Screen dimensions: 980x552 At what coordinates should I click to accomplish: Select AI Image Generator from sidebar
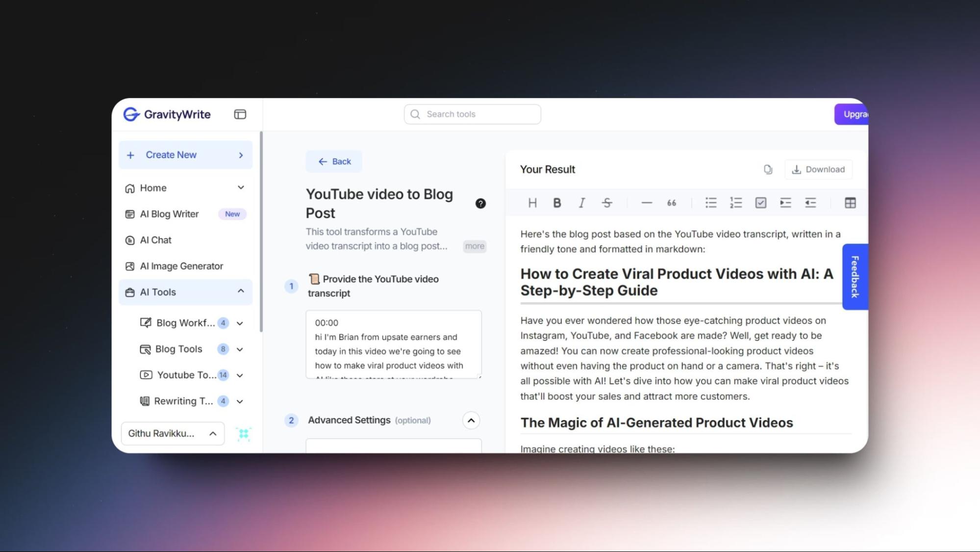181,265
